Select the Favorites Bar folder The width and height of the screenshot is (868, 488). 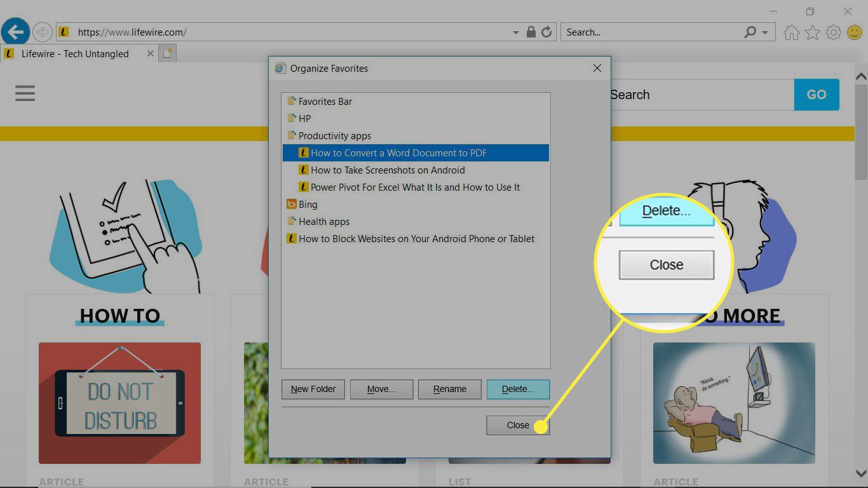320,101
